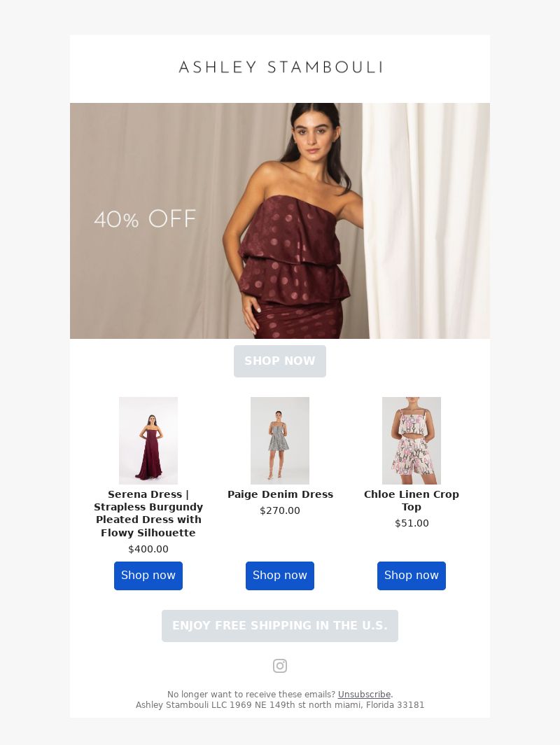Click the Chloe Linen Crop Top title
Screen dimensions: 560x745
[x=412, y=501]
